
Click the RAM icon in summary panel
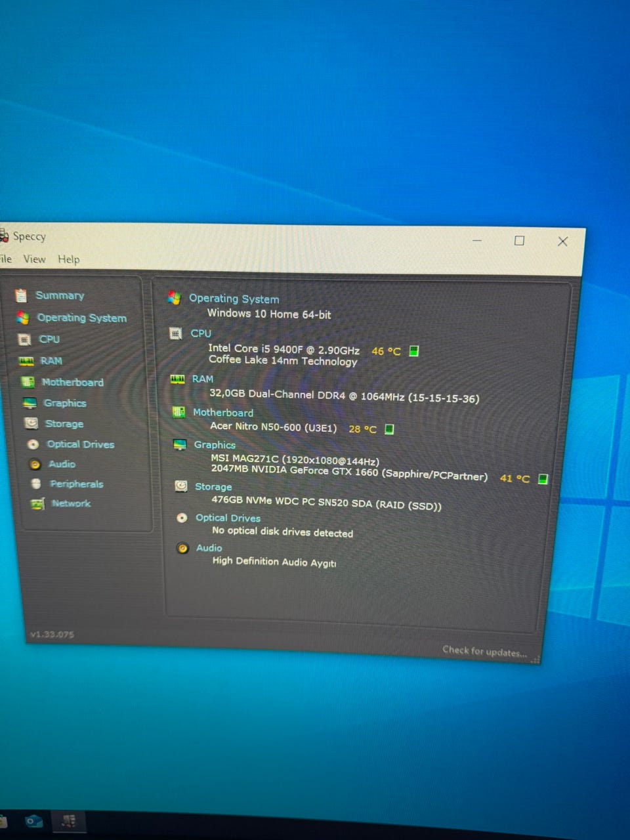click(177, 379)
